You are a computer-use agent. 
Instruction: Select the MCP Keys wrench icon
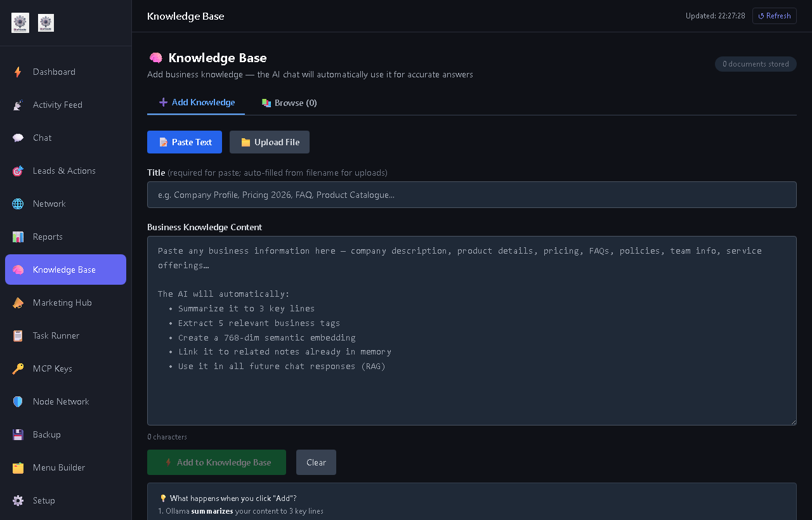[18, 368]
